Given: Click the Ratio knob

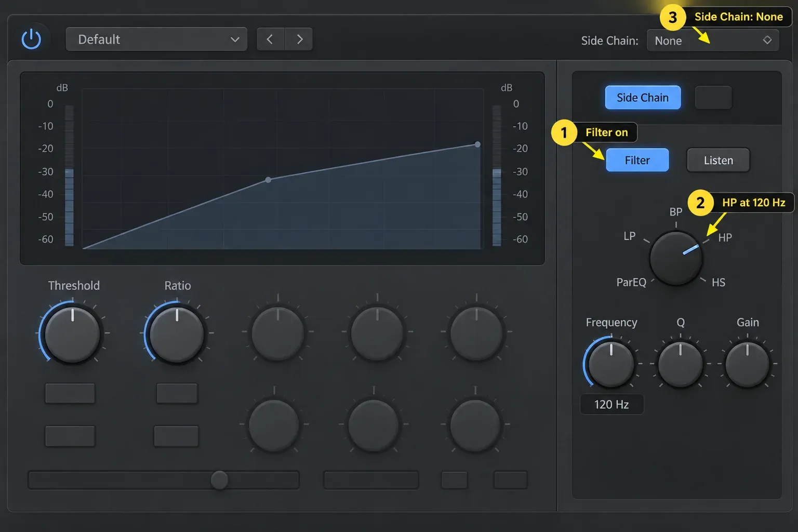Looking at the screenshot, I should (177, 334).
